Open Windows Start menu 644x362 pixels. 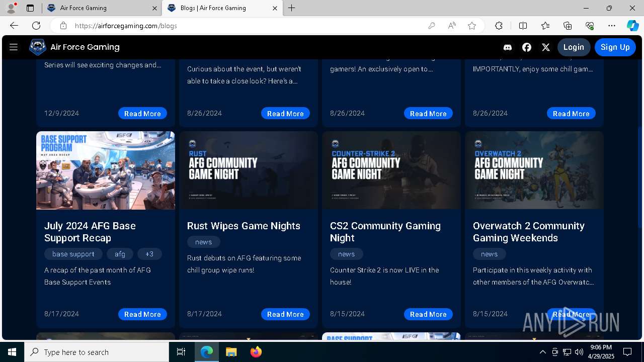[x=12, y=352]
